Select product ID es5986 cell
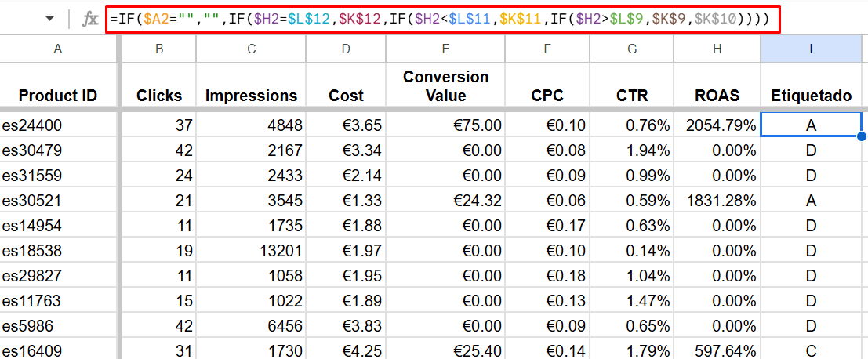The image size is (868, 359). pyautogui.click(x=57, y=326)
